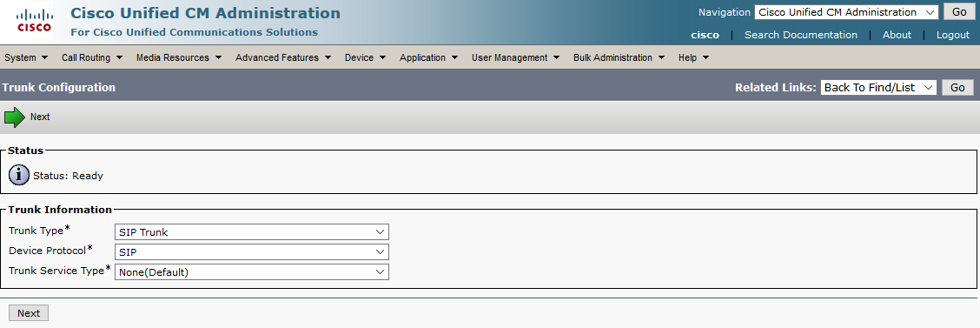Open the System menu
Image resolution: width=980 pixels, height=328 pixels.
[x=26, y=57]
